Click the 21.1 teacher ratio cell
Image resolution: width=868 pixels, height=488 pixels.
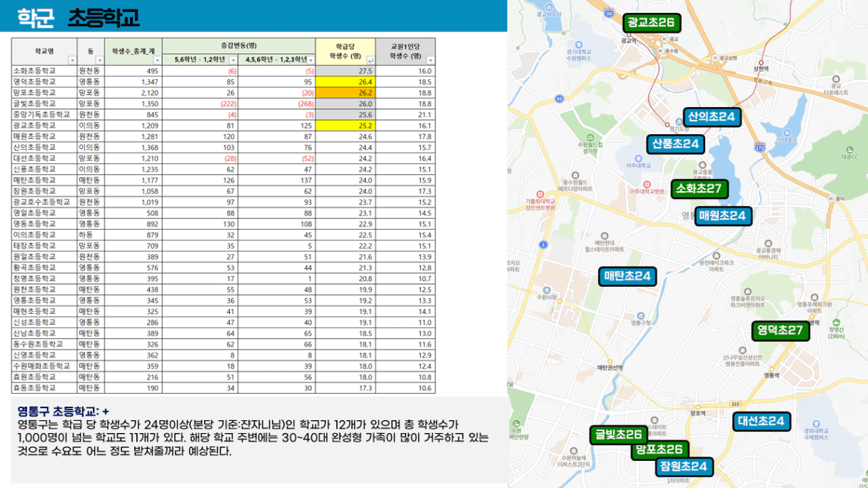(405, 114)
